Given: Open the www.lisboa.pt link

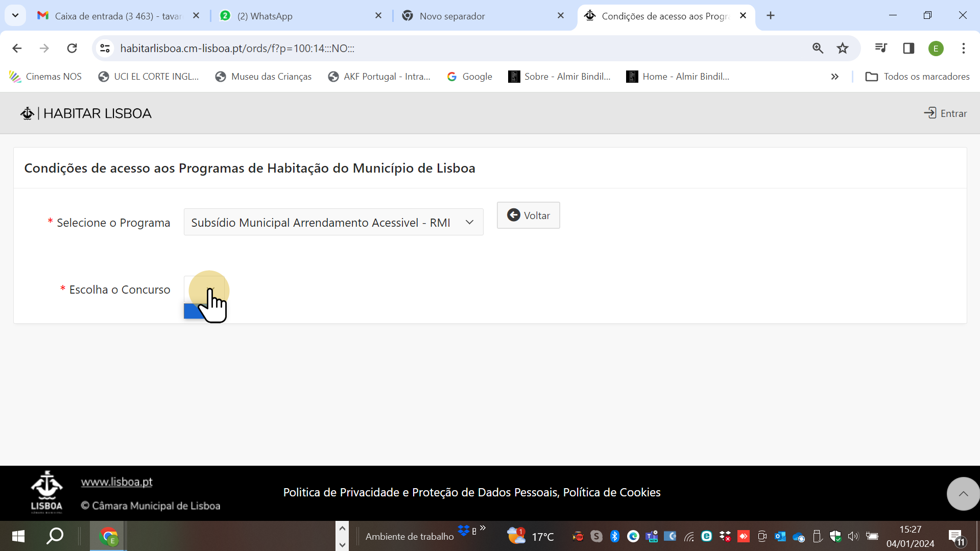Looking at the screenshot, I should coord(116,481).
